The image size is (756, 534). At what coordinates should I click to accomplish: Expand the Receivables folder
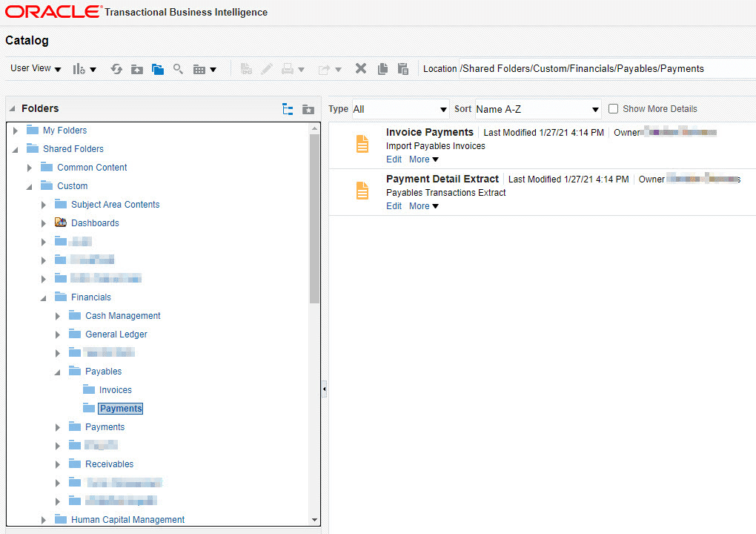coord(57,464)
